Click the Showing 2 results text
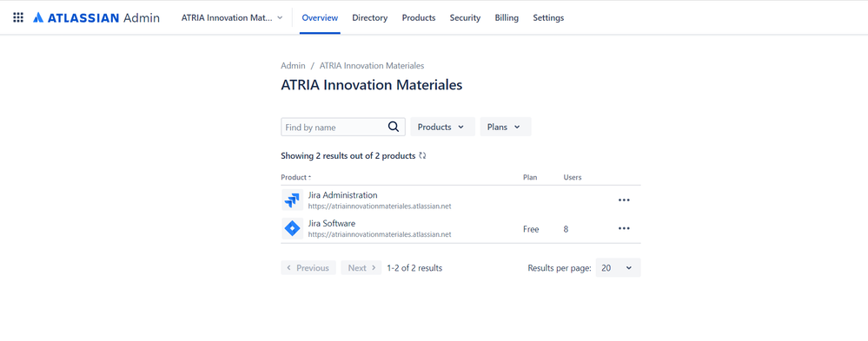 (x=348, y=156)
